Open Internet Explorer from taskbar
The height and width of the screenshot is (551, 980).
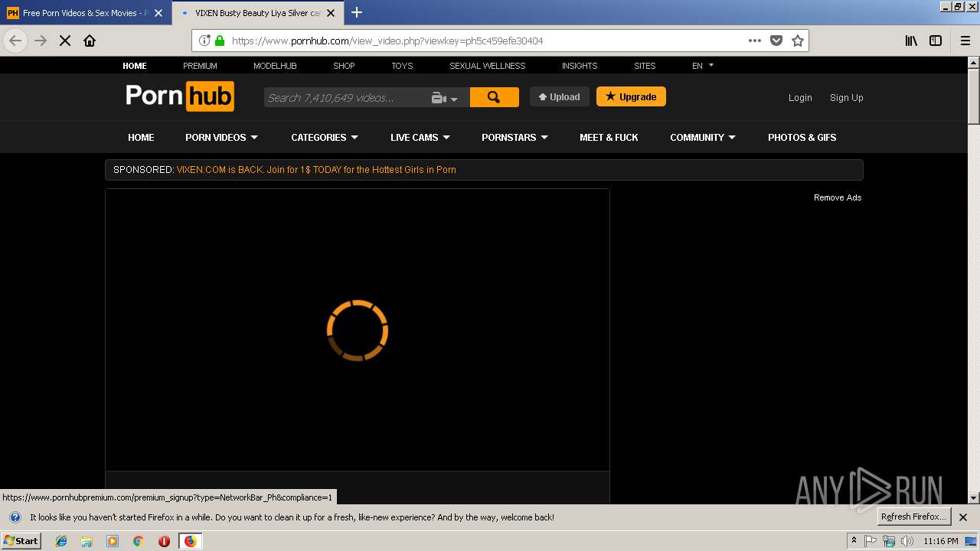(61, 541)
